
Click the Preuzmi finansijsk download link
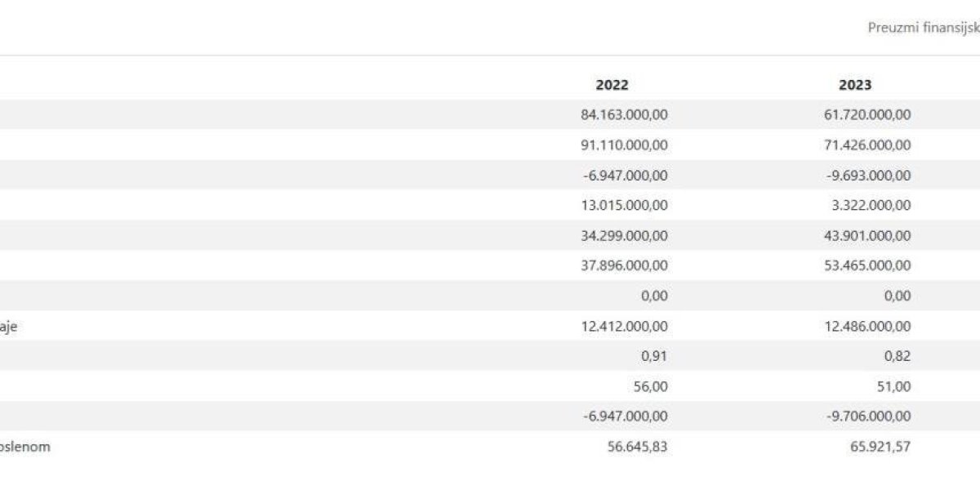click(x=923, y=27)
